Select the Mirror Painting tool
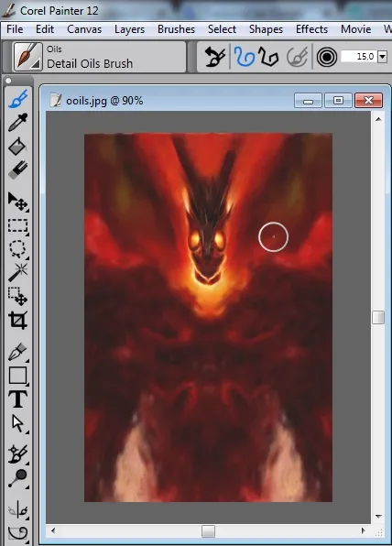 click(17, 510)
